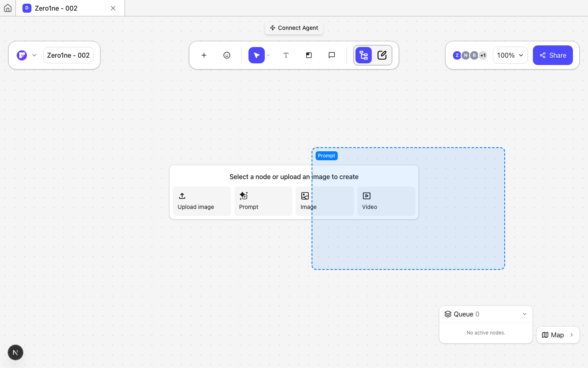Viewport: 588px width, 368px height.
Task: Click the dark N avatar button
Action: (x=16, y=352)
